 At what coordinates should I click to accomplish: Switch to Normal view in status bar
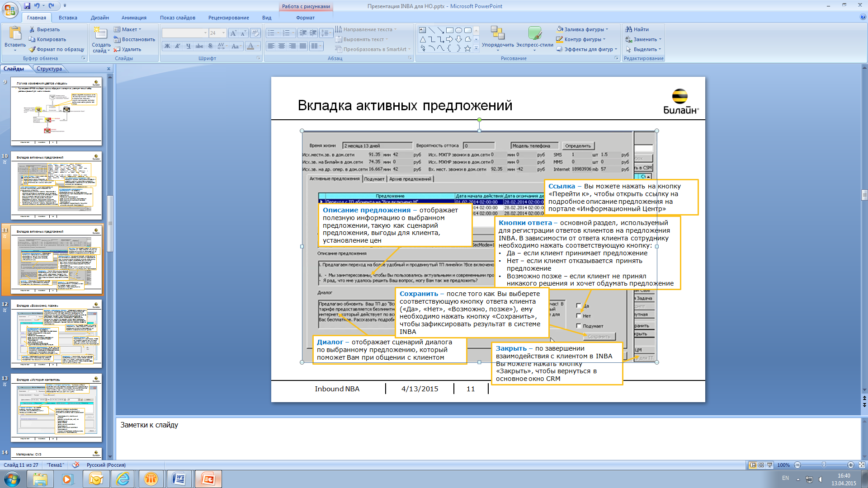[753, 465]
